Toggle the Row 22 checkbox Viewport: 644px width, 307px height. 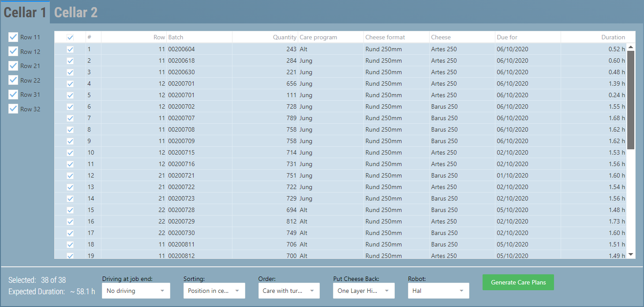pos(13,80)
